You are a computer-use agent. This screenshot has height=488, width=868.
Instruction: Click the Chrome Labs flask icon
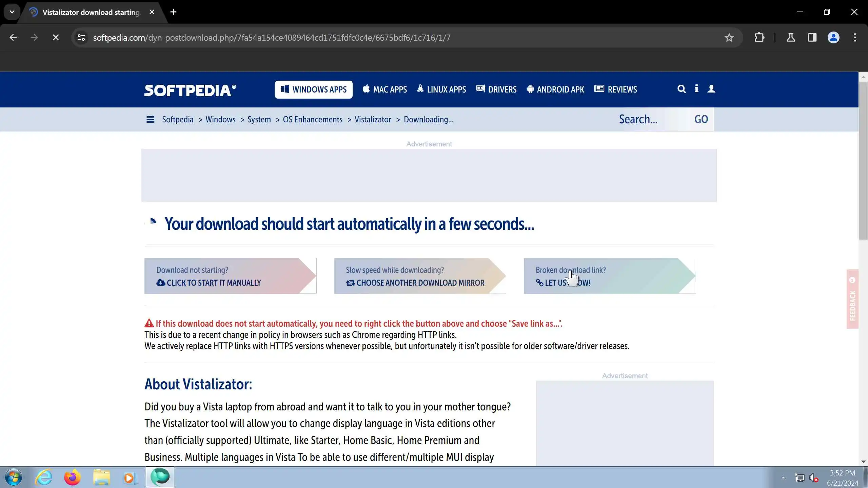point(791,38)
